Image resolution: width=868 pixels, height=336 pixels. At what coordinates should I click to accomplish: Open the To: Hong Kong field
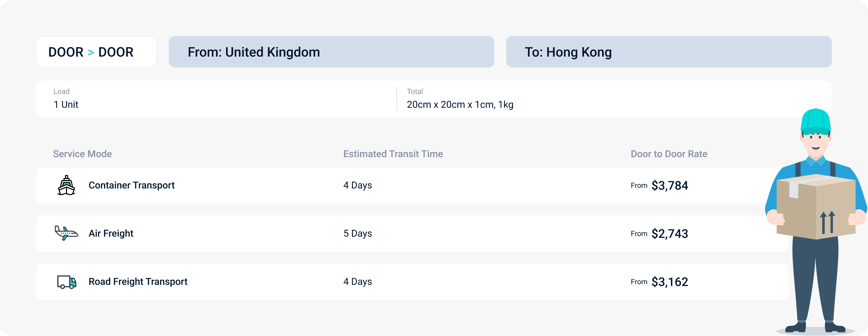click(x=668, y=52)
